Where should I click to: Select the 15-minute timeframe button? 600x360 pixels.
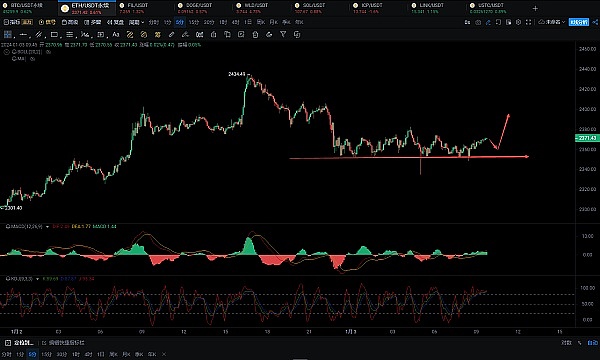click(194, 23)
